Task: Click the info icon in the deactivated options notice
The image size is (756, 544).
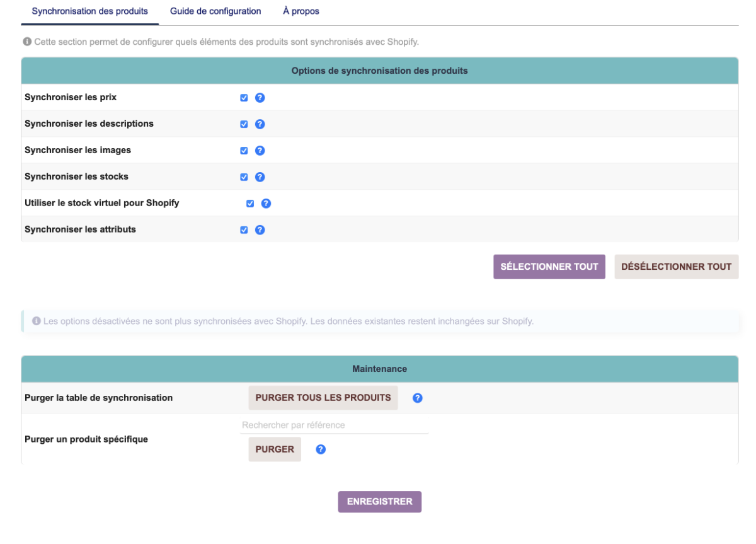Action: (35, 321)
